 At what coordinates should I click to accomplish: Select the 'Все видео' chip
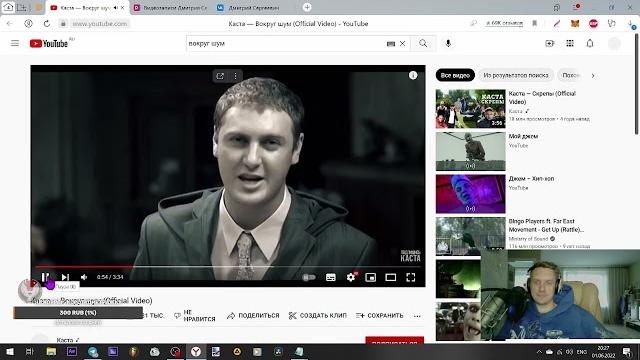click(x=455, y=76)
